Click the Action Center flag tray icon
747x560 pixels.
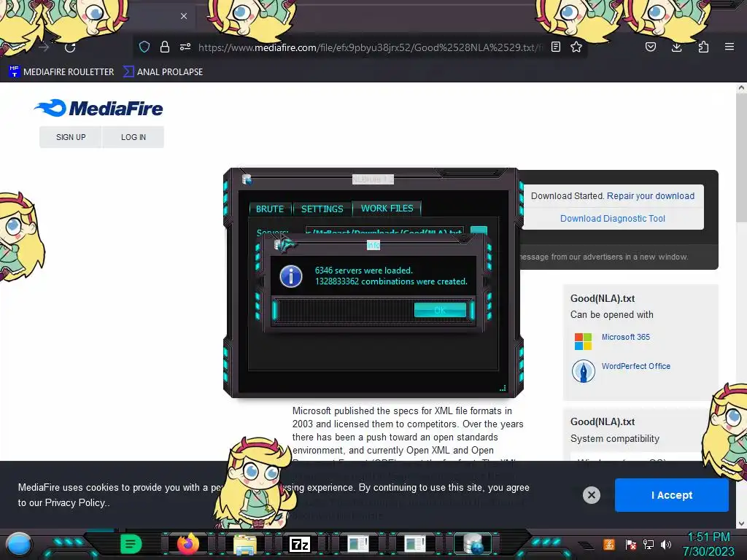coord(630,545)
